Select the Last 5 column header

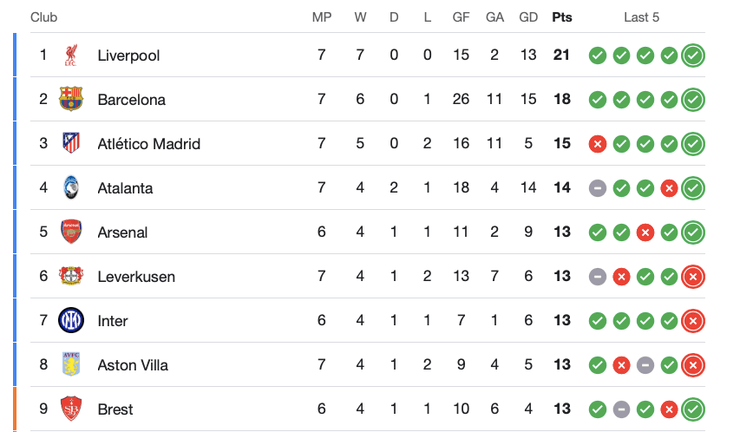[x=641, y=17]
